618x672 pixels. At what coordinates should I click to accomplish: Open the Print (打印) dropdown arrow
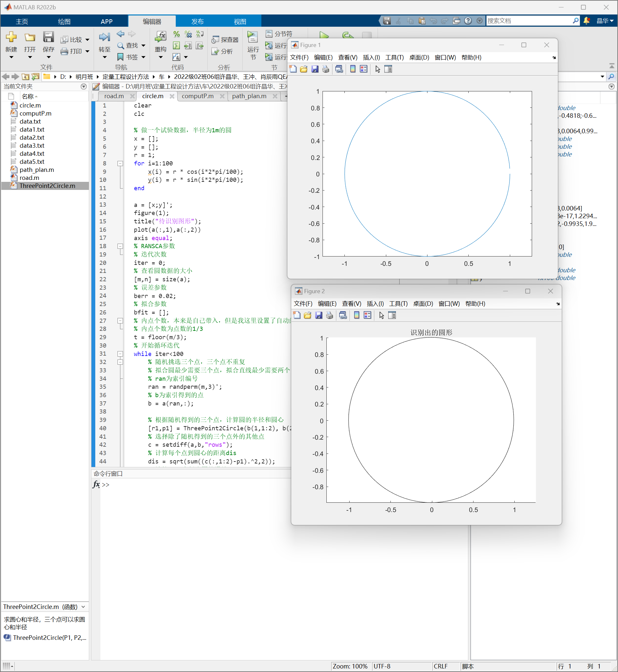87,51
